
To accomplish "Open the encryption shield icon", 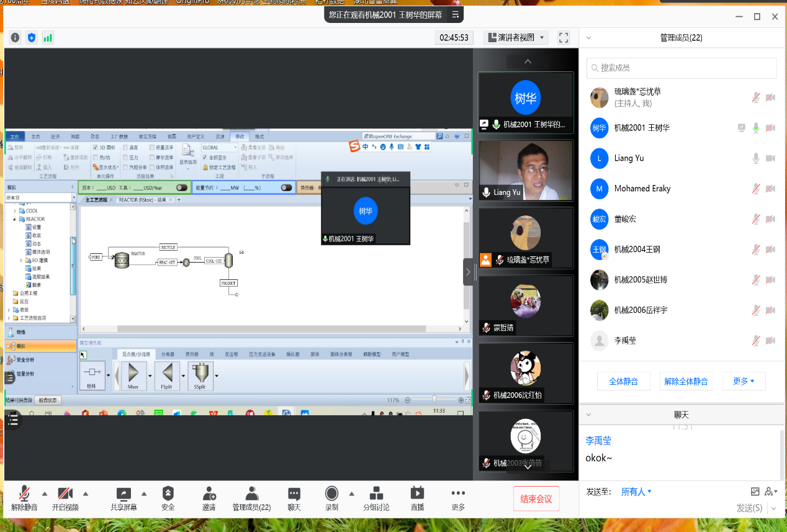I will click(32, 37).
